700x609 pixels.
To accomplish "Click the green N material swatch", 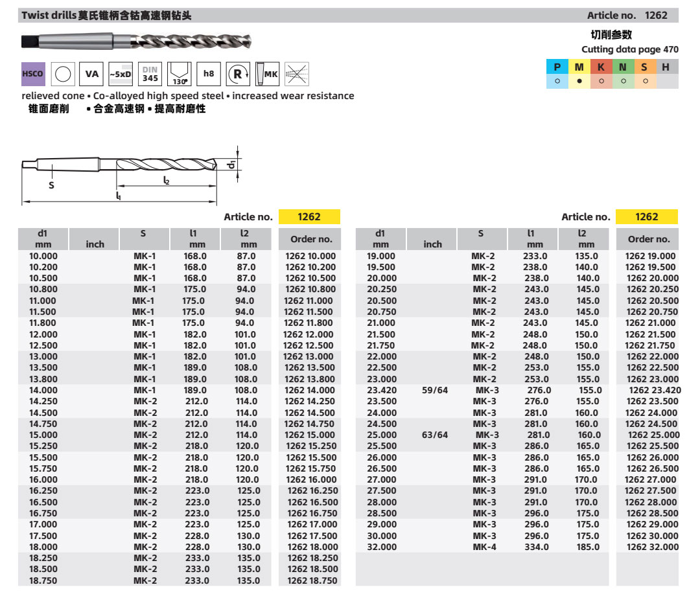I will (x=623, y=67).
